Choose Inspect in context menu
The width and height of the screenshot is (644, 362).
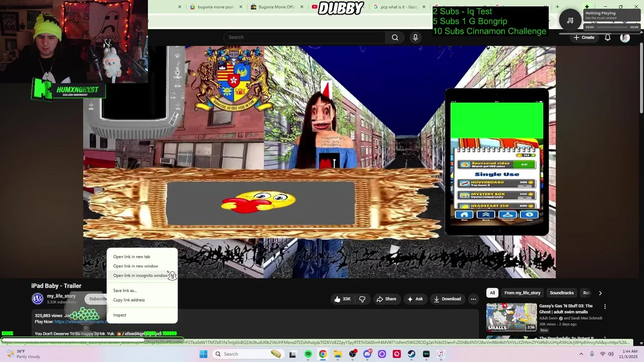[x=142, y=315]
